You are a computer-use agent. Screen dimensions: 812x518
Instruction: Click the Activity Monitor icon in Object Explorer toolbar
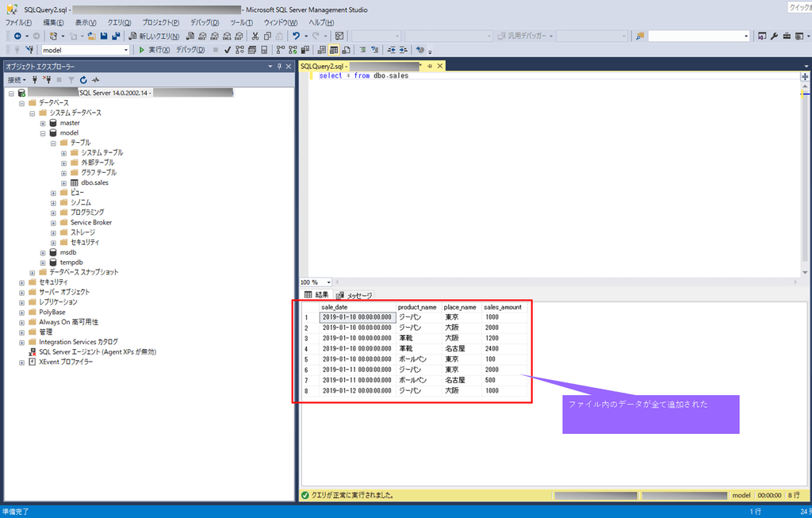pyautogui.click(x=95, y=79)
